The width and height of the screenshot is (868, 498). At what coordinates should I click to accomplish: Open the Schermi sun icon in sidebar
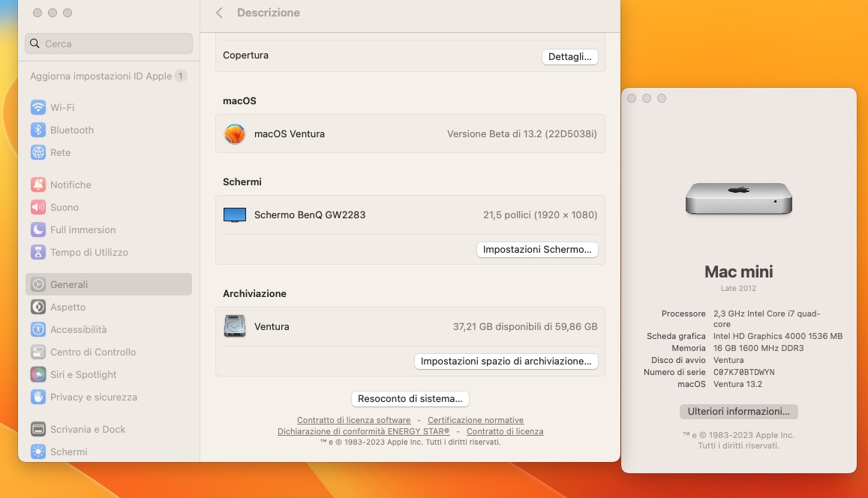click(x=38, y=452)
